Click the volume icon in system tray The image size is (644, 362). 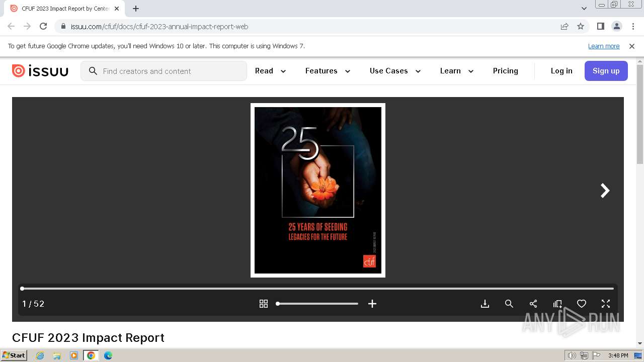tap(572, 355)
